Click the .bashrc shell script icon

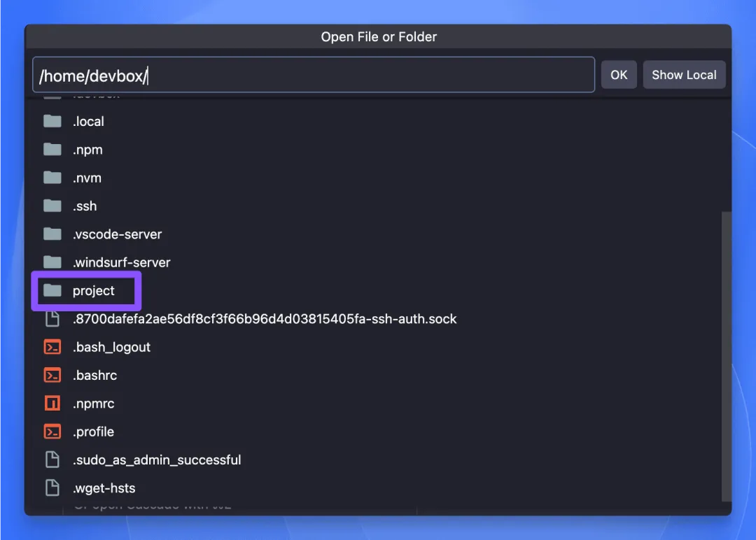(52, 375)
